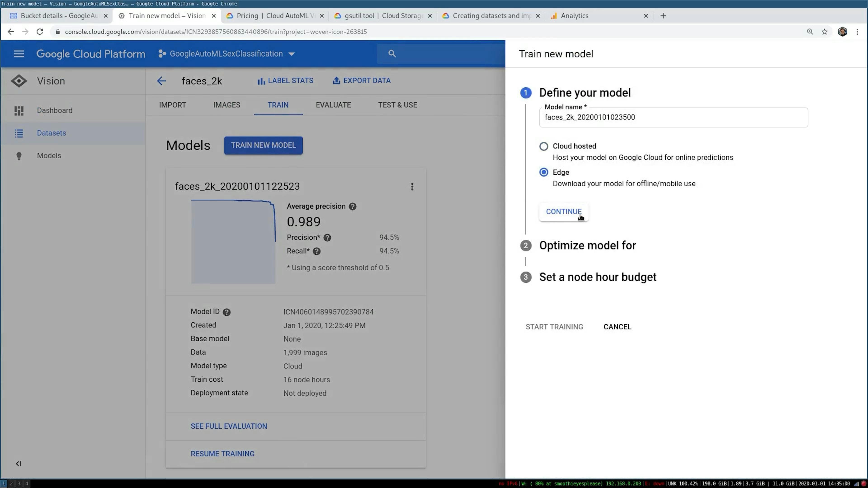Click browser back arrow
Screen dimensions: 868x488
click(11, 32)
